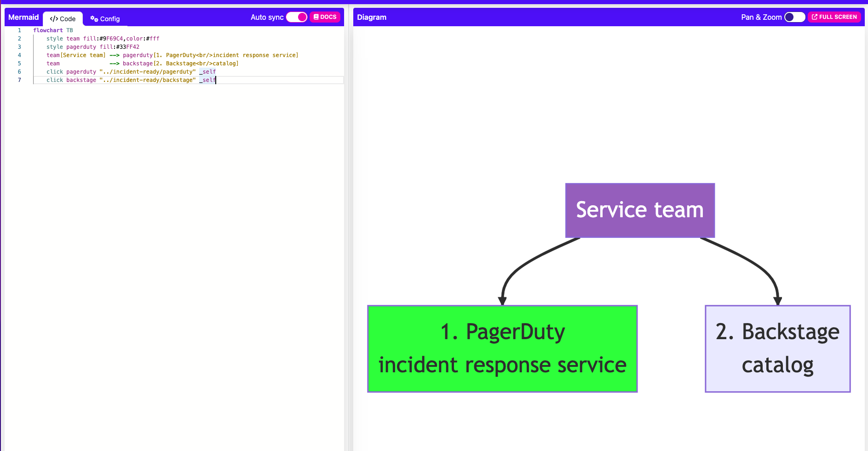Click the external link icon in FULL SCREEN
This screenshot has height=451, width=868.
(x=815, y=17)
